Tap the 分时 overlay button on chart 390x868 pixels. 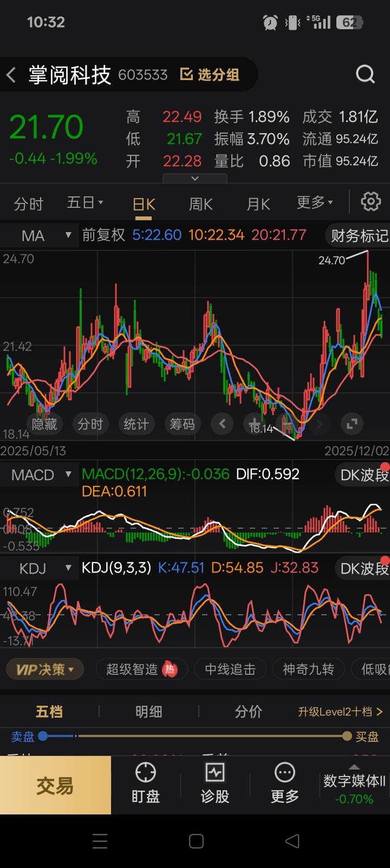(90, 424)
